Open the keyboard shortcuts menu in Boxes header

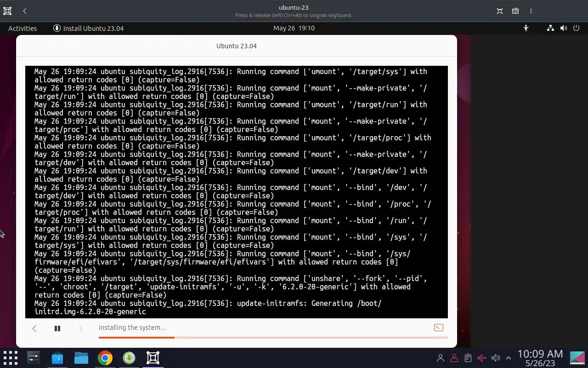pyautogui.click(x=515, y=11)
